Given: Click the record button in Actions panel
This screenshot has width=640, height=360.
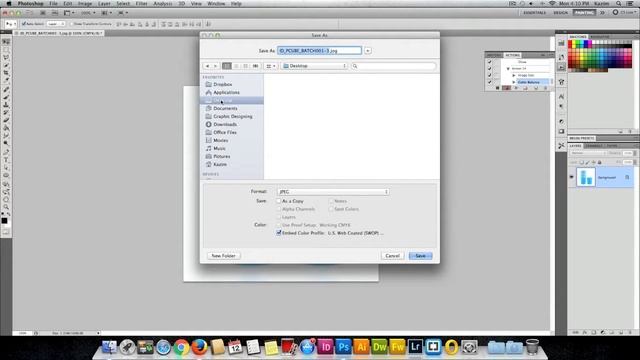Looking at the screenshot, I should pyautogui.click(x=507, y=88).
